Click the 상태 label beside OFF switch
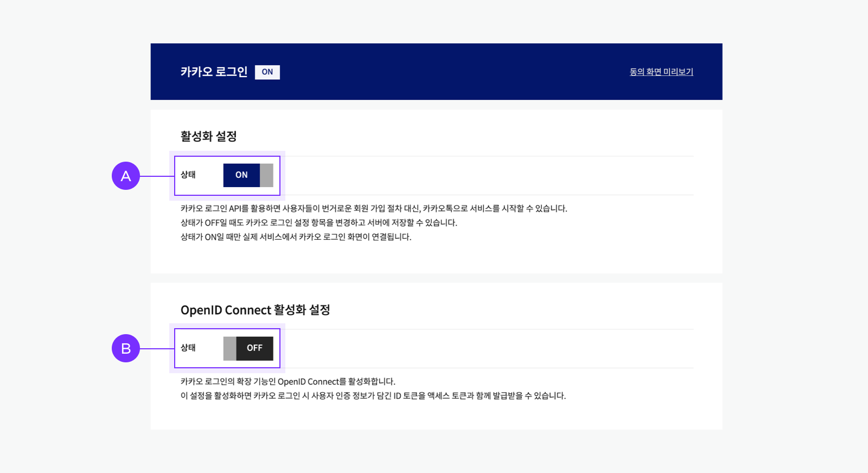The width and height of the screenshot is (868, 473). [x=188, y=348]
